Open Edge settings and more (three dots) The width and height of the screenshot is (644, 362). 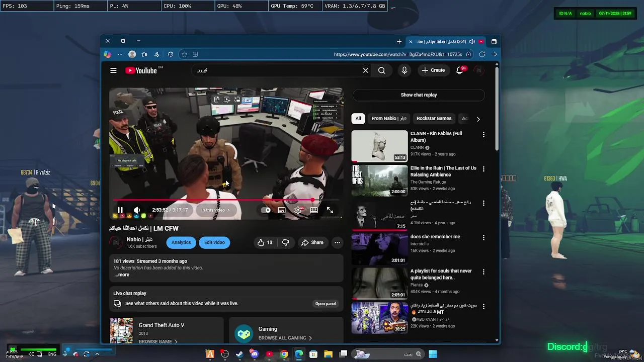(x=120, y=54)
